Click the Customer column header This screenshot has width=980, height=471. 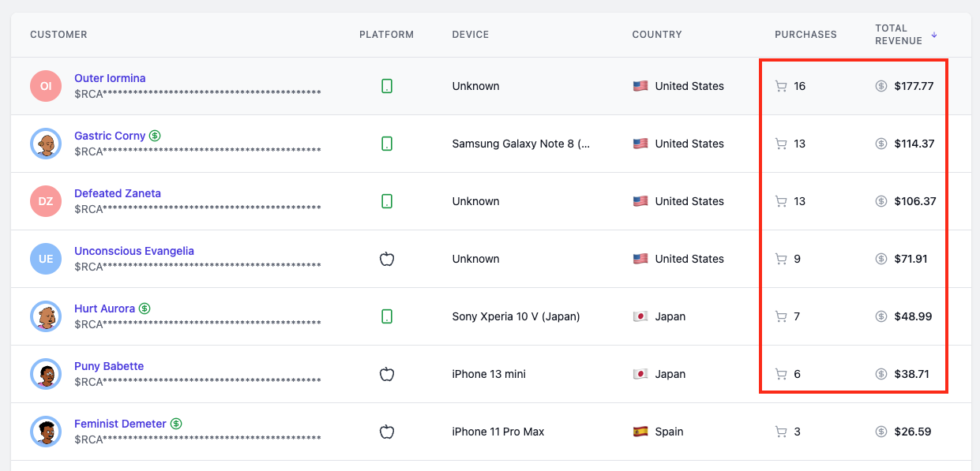click(x=58, y=35)
